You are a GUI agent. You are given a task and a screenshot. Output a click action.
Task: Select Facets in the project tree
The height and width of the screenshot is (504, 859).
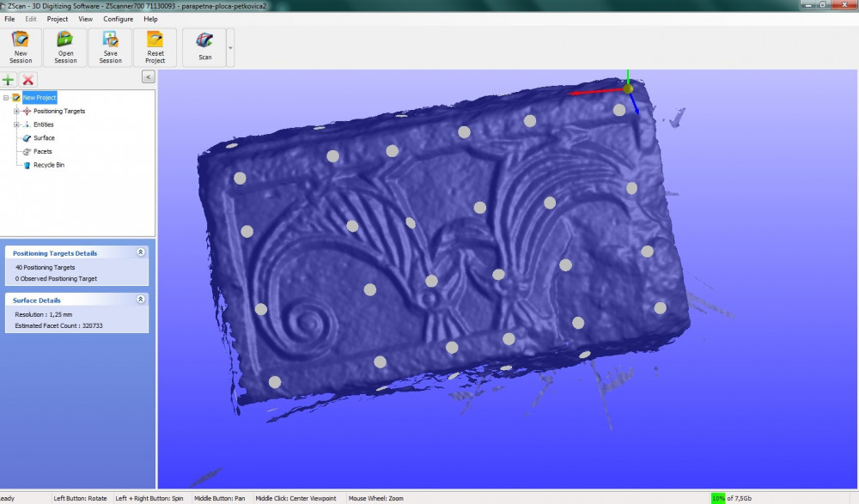pyautogui.click(x=42, y=151)
